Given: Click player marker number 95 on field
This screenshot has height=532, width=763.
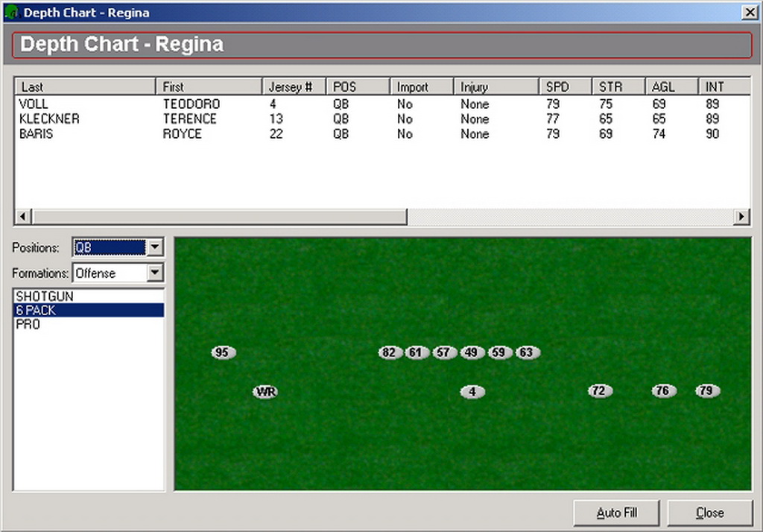Looking at the screenshot, I should (x=222, y=352).
